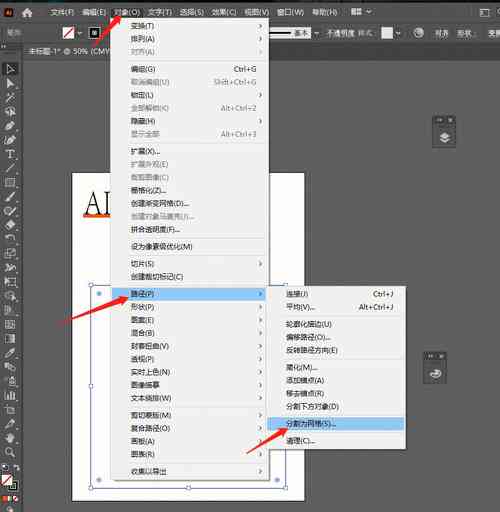The height and width of the screenshot is (512, 500).
Task: Select the Selection (black arrow) tool
Action: 10,69
